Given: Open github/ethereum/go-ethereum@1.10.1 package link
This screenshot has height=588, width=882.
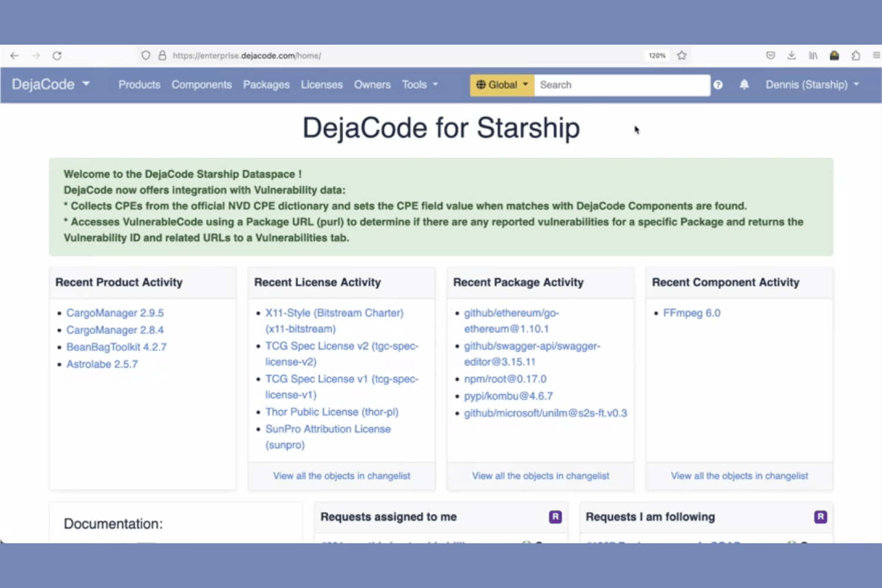Looking at the screenshot, I should click(512, 320).
